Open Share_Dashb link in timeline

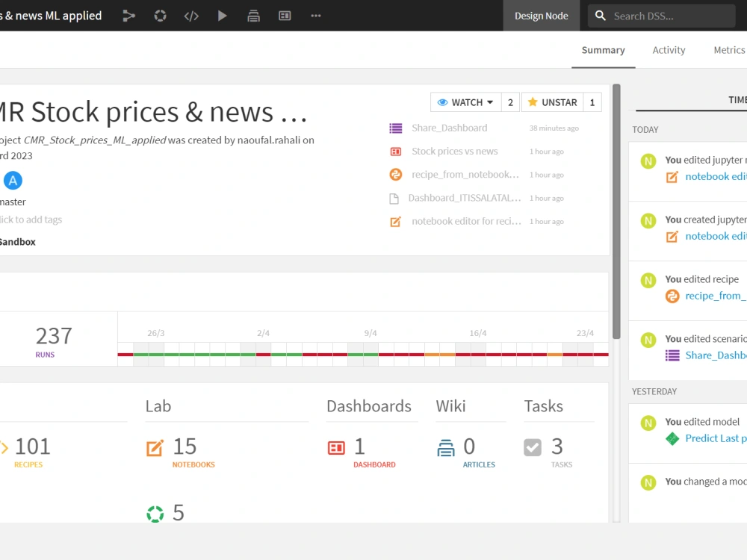(x=716, y=355)
